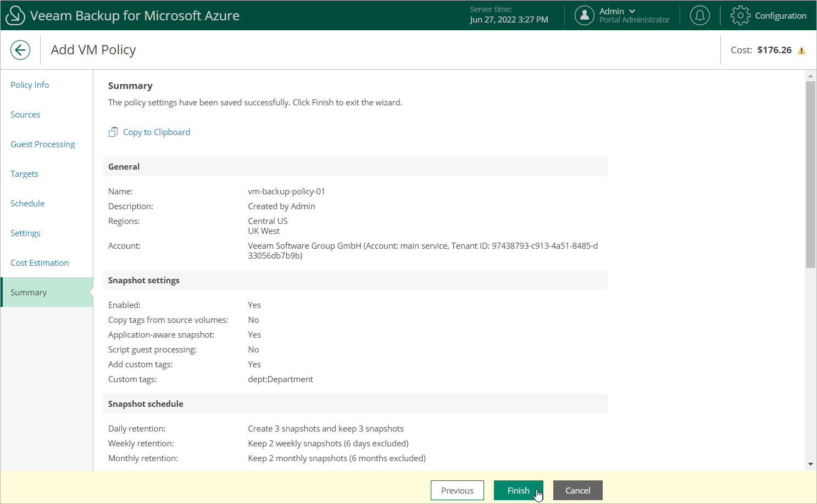Click the clipboard copy icon
Image resolution: width=817 pixels, height=504 pixels.
click(x=113, y=132)
